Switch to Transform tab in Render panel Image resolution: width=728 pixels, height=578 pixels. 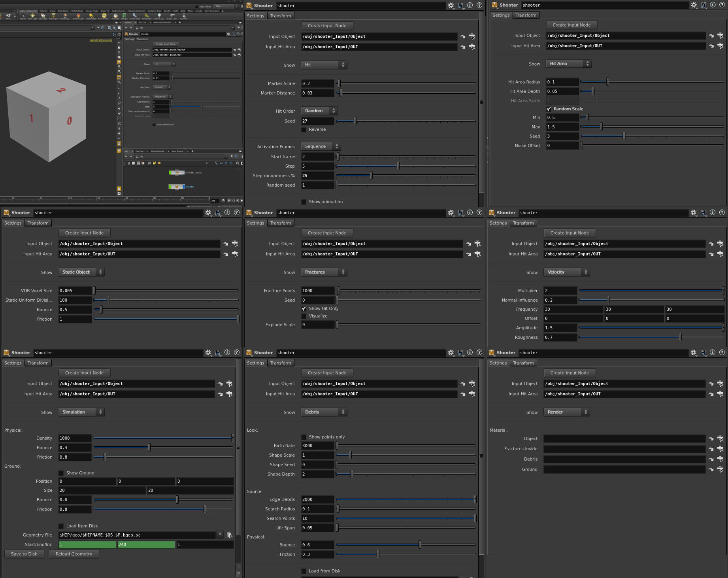point(523,363)
